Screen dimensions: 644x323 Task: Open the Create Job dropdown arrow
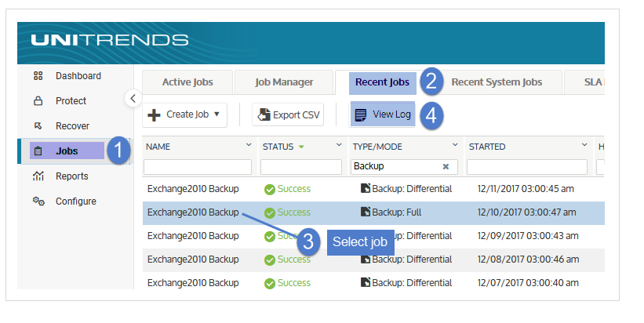(216, 114)
